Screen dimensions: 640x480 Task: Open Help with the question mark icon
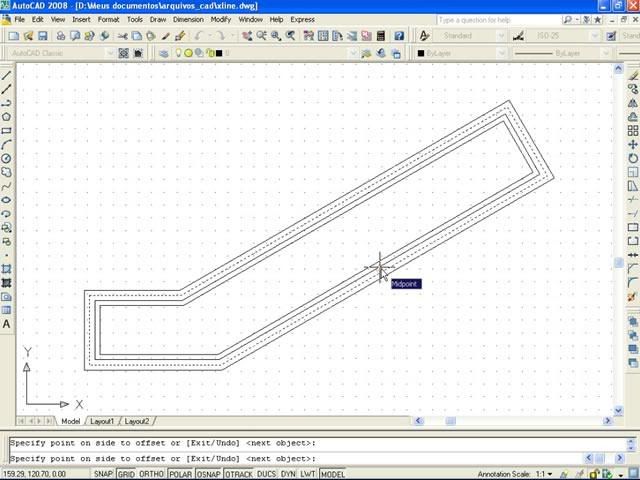(x=399, y=36)
